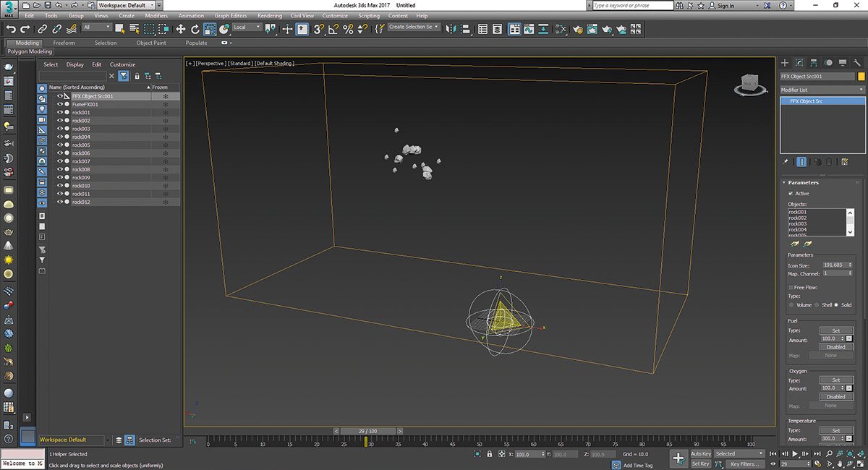Select the FFX Object Src modifier stack entry
This screenshot has width=868, height=470.
click(x=822, y=101)
